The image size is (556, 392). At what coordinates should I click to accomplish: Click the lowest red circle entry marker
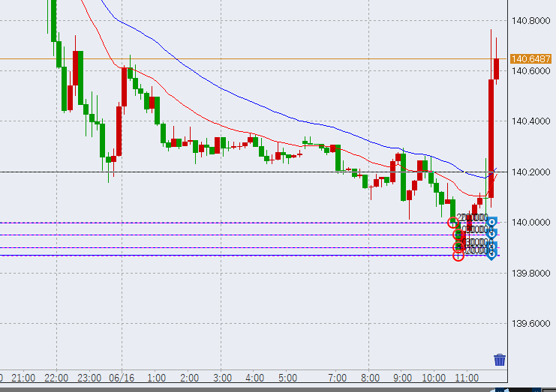coord(458,256)
